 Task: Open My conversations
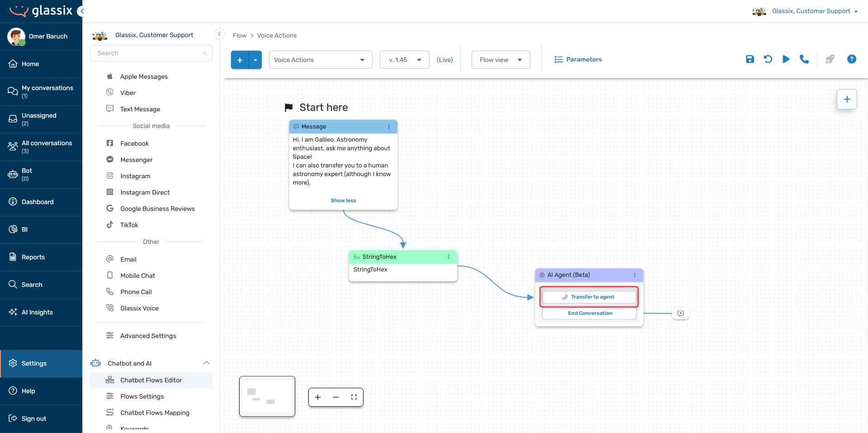pos(41,91)
